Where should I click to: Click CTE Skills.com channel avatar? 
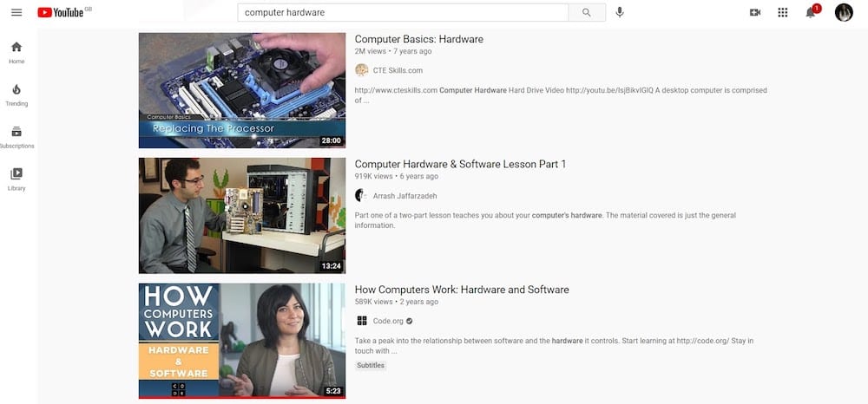[x=361, y=70]
